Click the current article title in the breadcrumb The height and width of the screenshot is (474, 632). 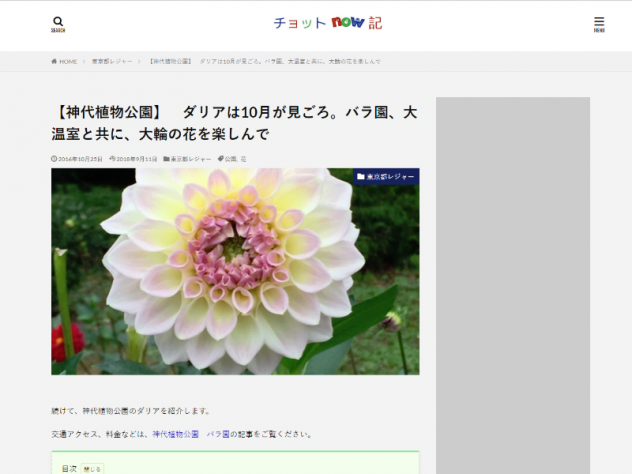[264, 62]
